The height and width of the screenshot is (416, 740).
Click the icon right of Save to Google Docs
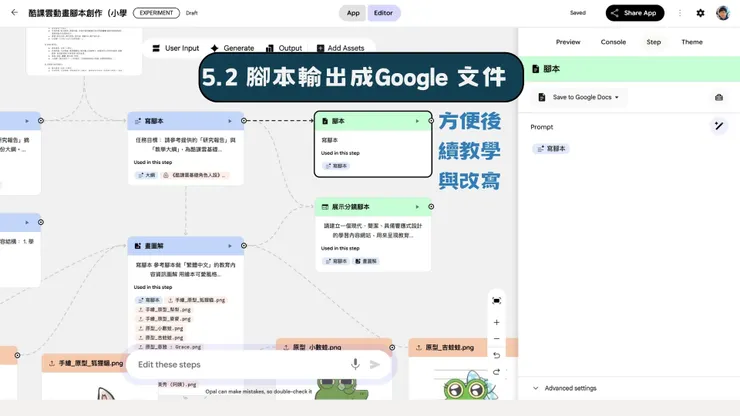click(719, 97)
